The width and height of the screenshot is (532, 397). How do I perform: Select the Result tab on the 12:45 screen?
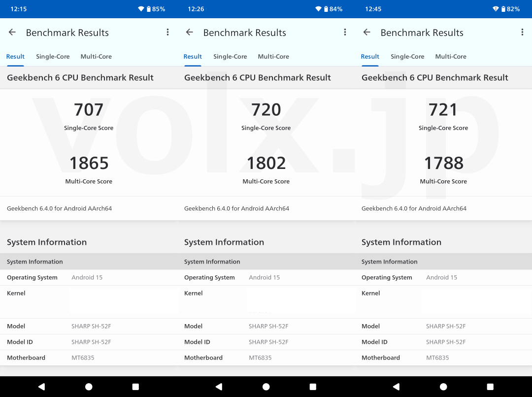(370, 56)
